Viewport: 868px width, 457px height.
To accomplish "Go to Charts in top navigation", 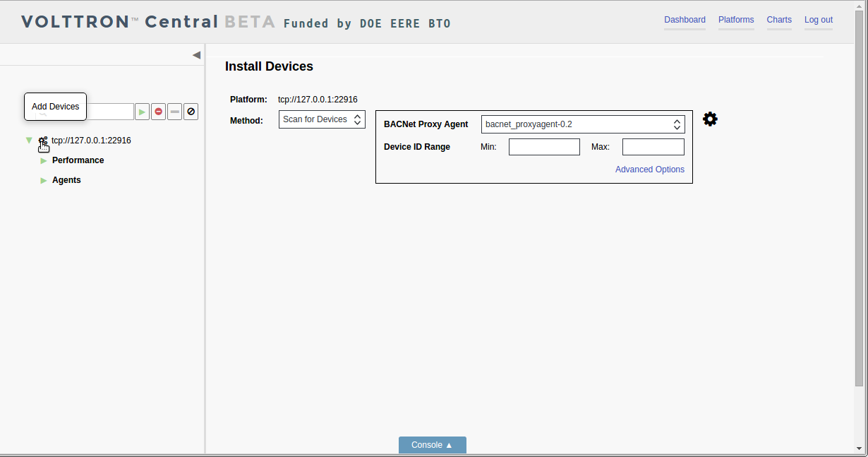I will (779, 20).
